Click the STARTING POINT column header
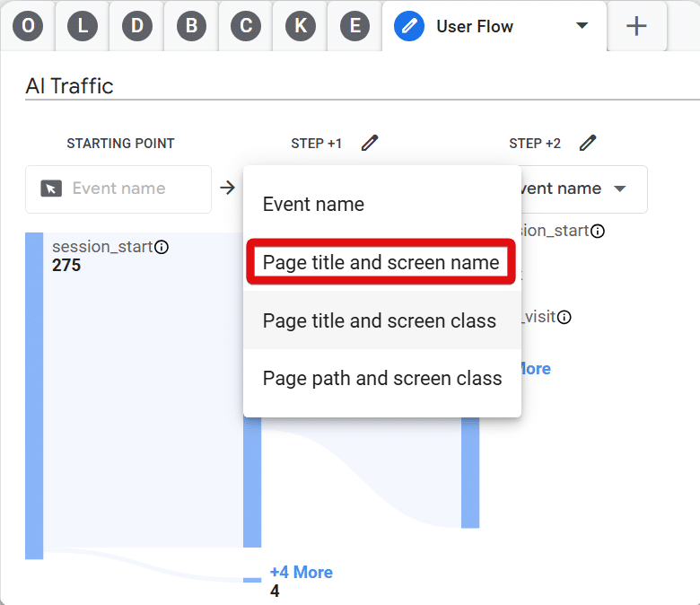 tap(120, 144)
